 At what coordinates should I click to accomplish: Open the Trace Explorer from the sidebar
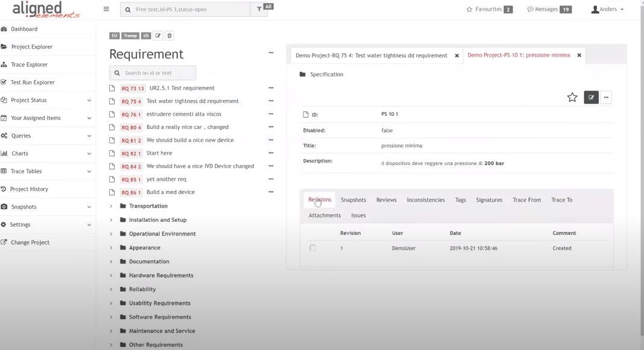pyautogui.click(x=29, y=64)
